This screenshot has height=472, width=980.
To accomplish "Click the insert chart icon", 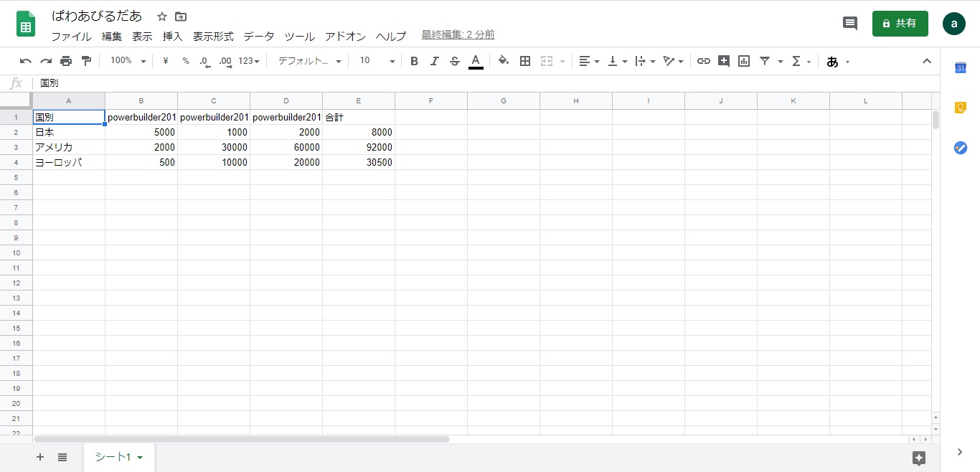I will pos(744,61).
